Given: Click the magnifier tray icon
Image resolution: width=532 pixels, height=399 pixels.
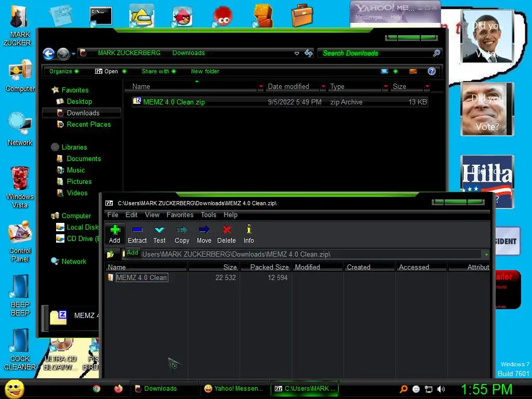Looking at the screenshot, I should coord(404,389).
